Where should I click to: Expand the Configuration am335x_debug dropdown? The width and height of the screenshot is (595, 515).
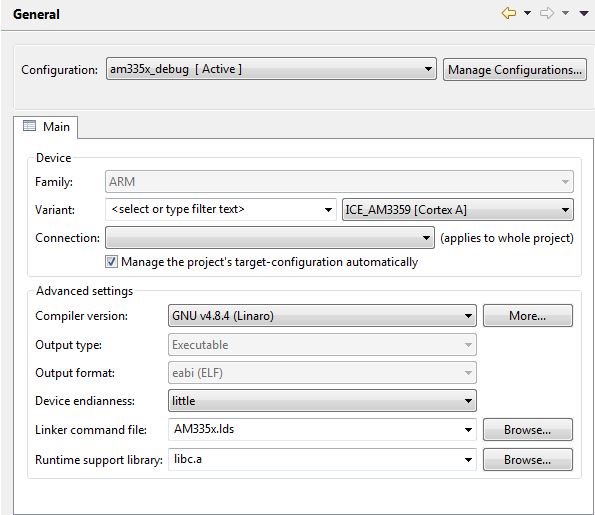pyautogui.click(x=271, y=69)
